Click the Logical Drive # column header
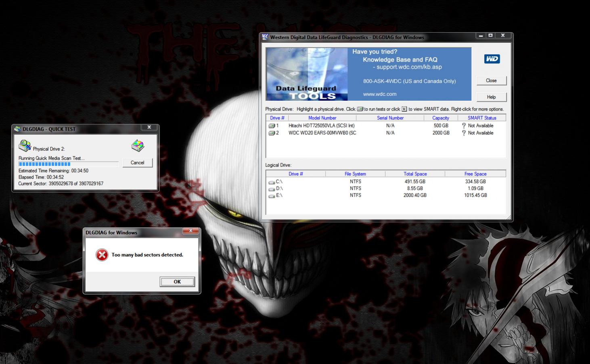This screenshot has height=364, width=590. pos(296,174)
